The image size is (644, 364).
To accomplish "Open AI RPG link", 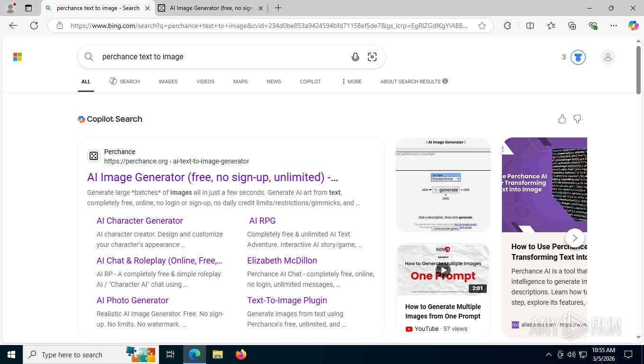I will (x=262, y=221).
